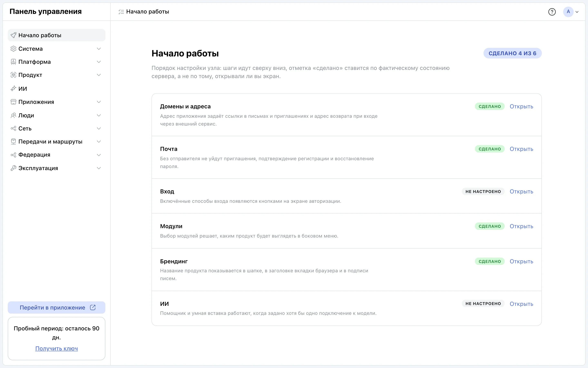The image size is (588, 368).
Task: Expand the Продукт section chevron
Action: [x=99, y=75]
